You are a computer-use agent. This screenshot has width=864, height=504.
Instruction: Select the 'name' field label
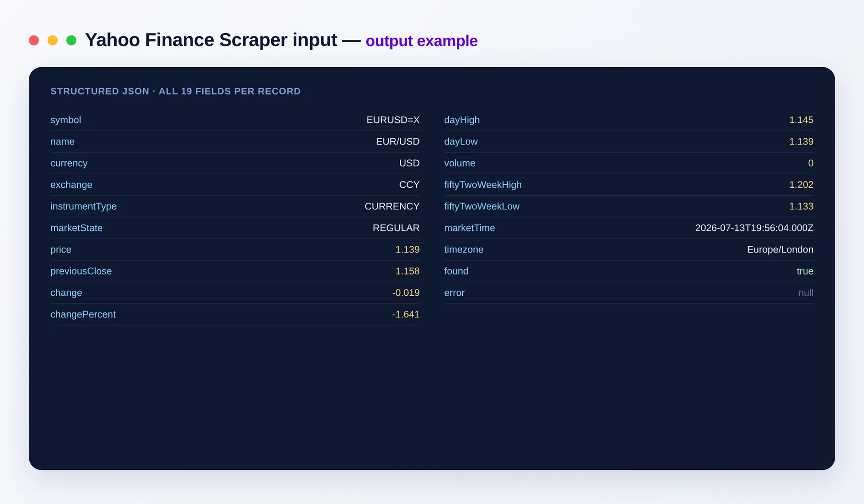click(62, 142)
